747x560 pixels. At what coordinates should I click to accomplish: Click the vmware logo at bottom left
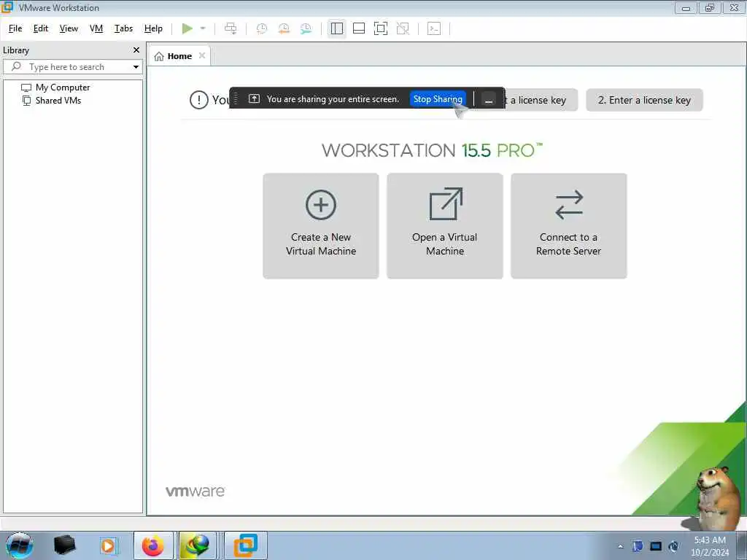[x=196, y=491]
